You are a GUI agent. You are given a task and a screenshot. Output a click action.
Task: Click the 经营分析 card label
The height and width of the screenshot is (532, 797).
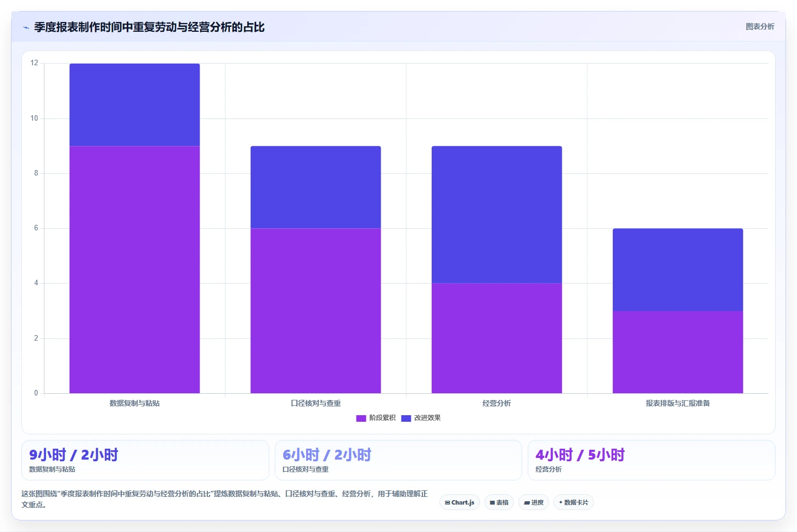point(549,469)
